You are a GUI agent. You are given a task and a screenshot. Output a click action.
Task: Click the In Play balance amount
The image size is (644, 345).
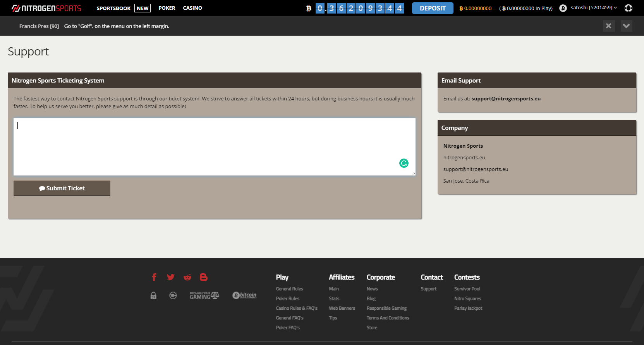coord(526,8)
